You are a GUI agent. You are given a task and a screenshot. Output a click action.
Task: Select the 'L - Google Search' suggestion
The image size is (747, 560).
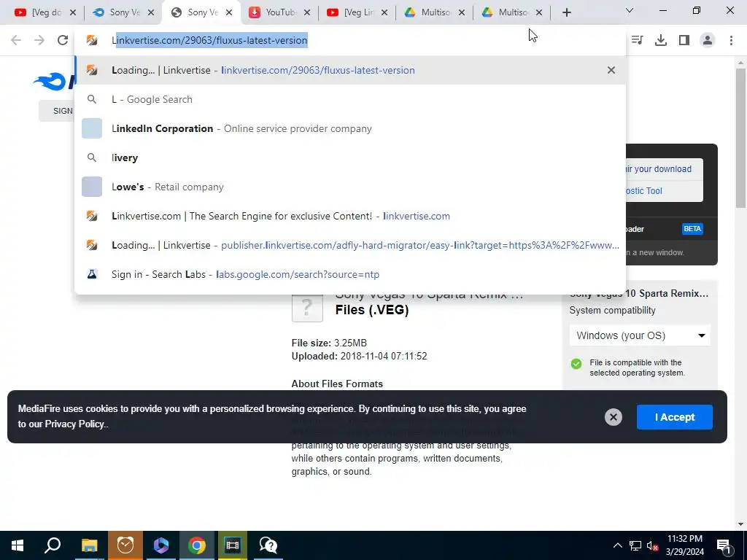pyautogui.click(x=350, y=99)
